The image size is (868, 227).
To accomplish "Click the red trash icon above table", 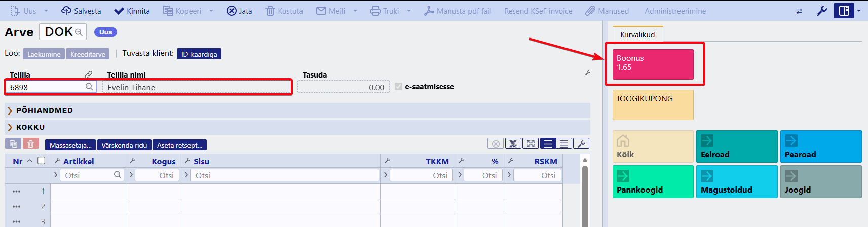I will coord(30,144).
